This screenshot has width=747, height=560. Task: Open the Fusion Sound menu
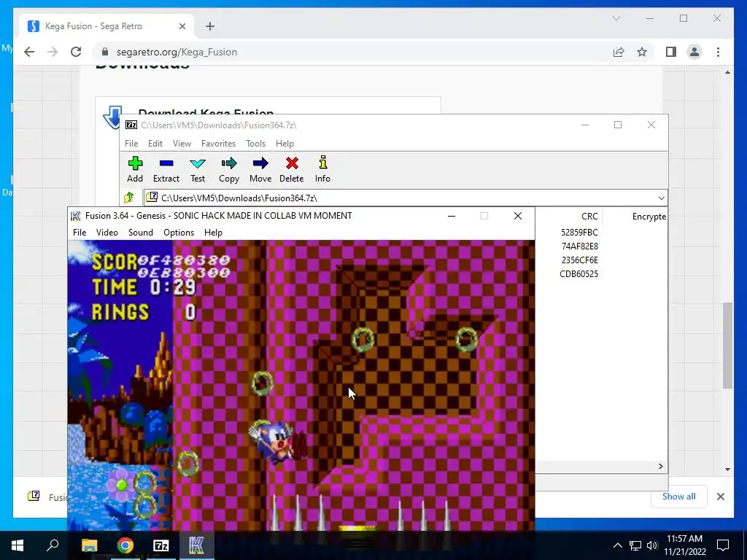(141, 233)
